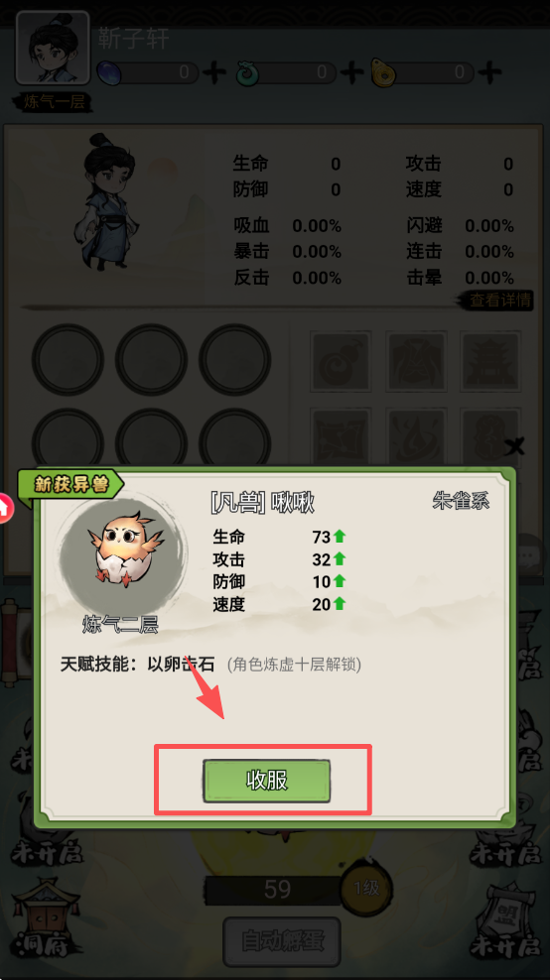Click the red home bubble on left edge
Screen dimensions: 550x980
(5, 508)
